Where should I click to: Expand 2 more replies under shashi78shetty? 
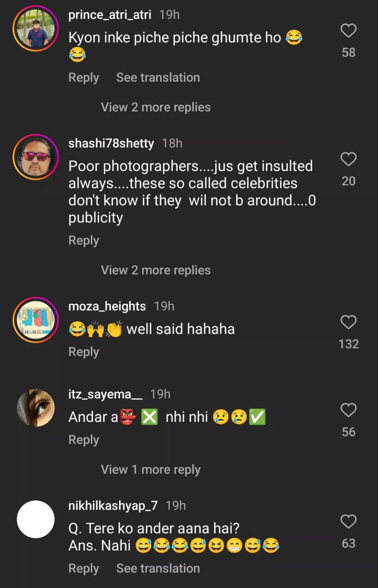pyautogui.click(x=155, y=270)
